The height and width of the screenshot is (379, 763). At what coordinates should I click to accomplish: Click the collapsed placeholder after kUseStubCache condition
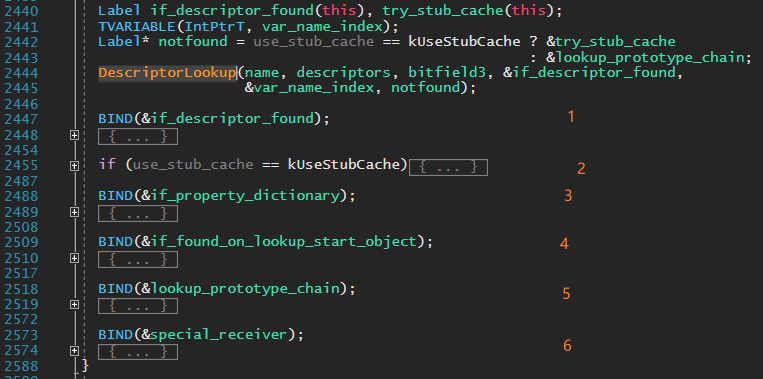[448, 167]
